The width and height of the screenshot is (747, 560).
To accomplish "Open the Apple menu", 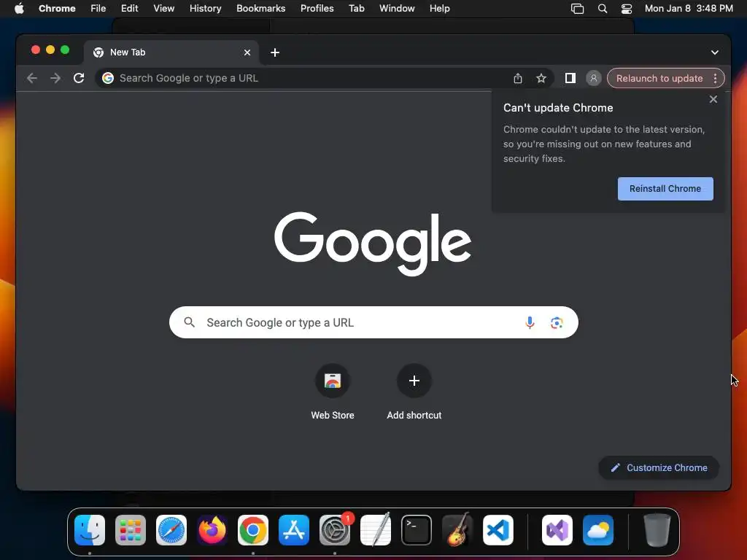I will tap(19, 9).
